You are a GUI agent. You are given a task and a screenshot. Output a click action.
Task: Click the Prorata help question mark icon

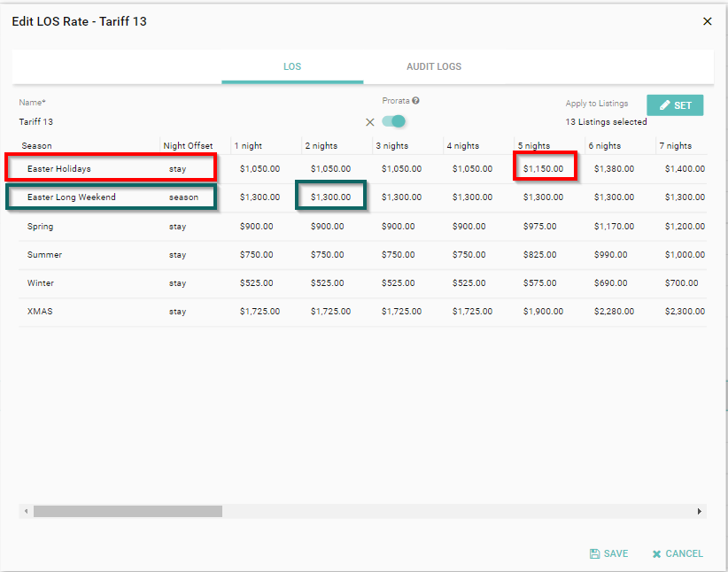click(x=415, y=101)
